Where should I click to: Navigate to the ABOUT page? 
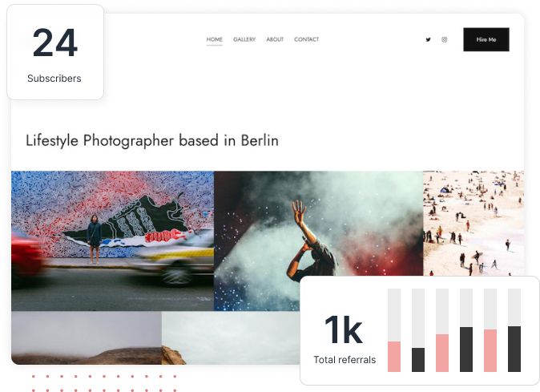tap(275, 39)
